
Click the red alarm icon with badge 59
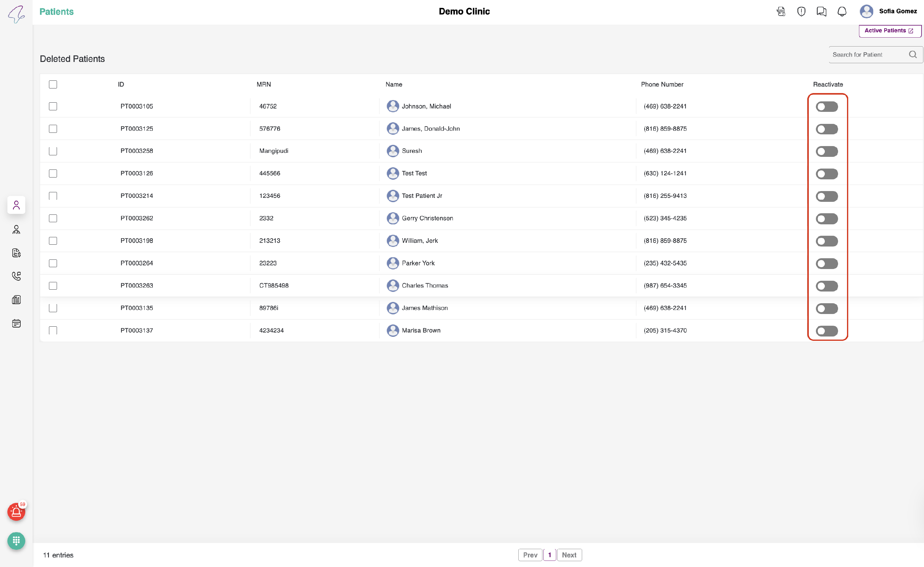pos(16,512)
